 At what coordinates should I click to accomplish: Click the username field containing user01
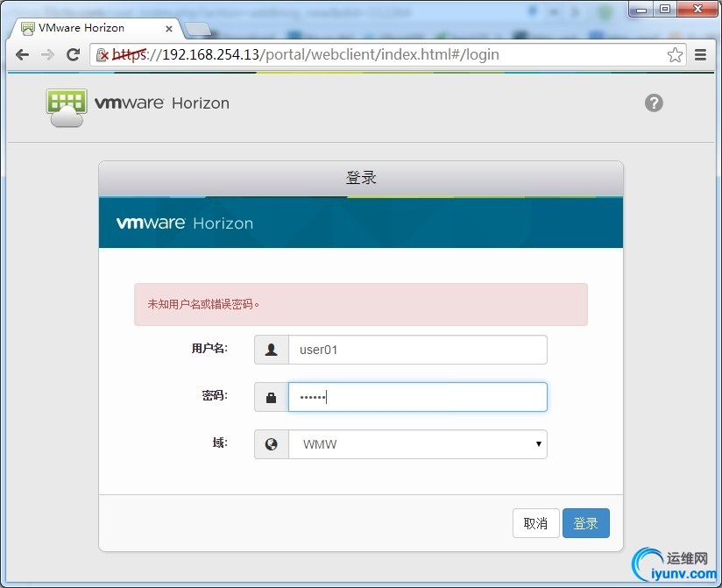(418, 350)
